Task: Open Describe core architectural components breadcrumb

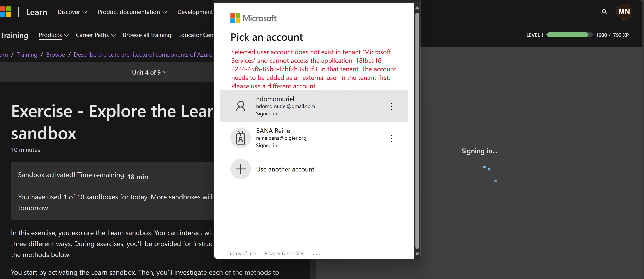Action: coord(143,55)
